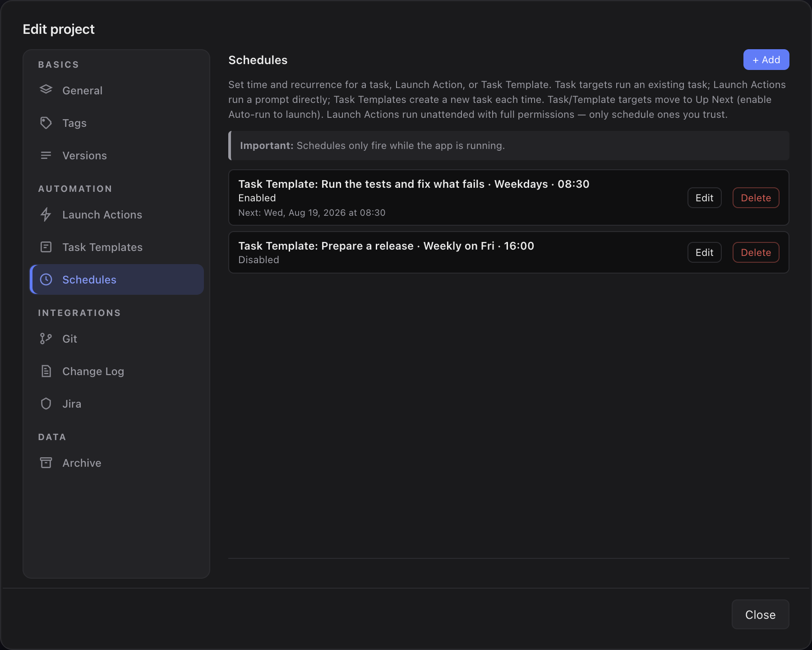This screenshot has width=812, height=650.
Task: Click the Important schedules notice
Action: point(509,145)
